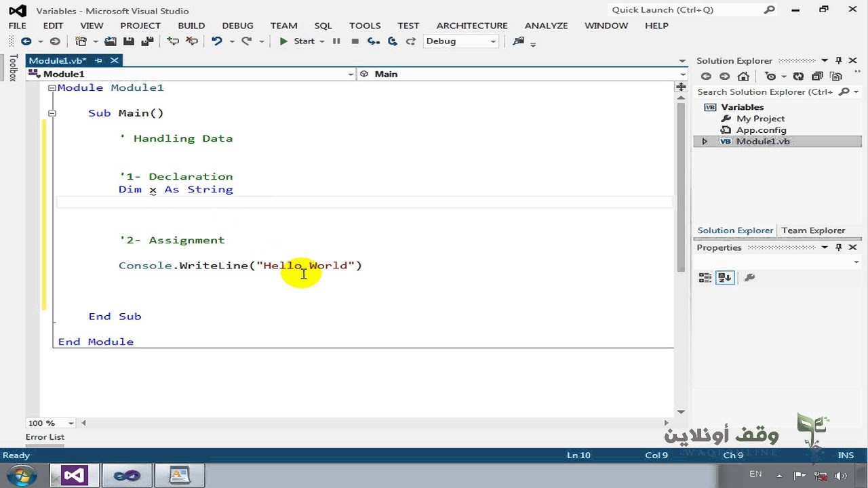Switch Properties to Categorized view
The image size is (868, 488).
[x=705, y=277]
